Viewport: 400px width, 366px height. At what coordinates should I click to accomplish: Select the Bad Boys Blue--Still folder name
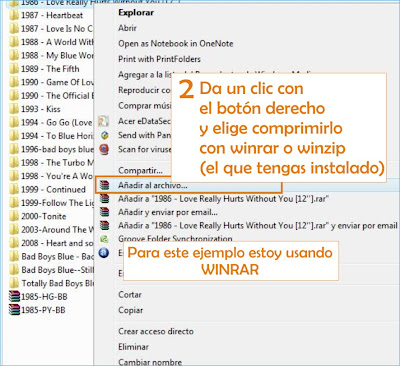(57, 270)
